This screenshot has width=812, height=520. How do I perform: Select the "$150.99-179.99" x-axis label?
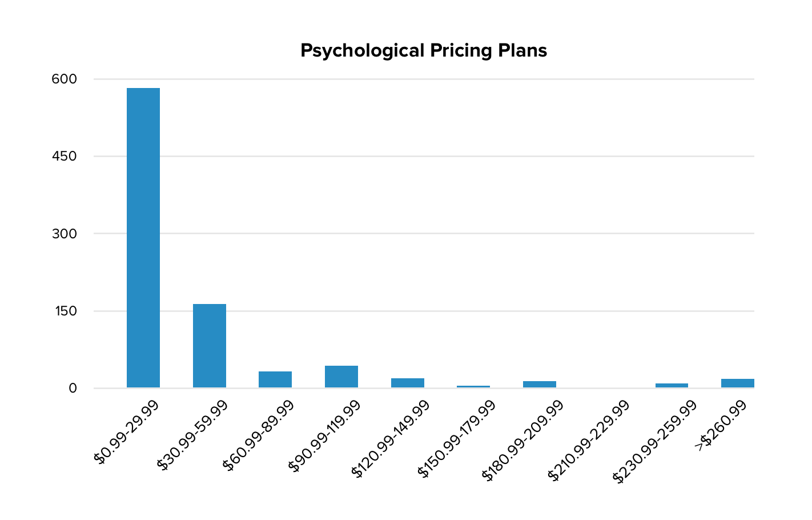(x=456, y=438)
